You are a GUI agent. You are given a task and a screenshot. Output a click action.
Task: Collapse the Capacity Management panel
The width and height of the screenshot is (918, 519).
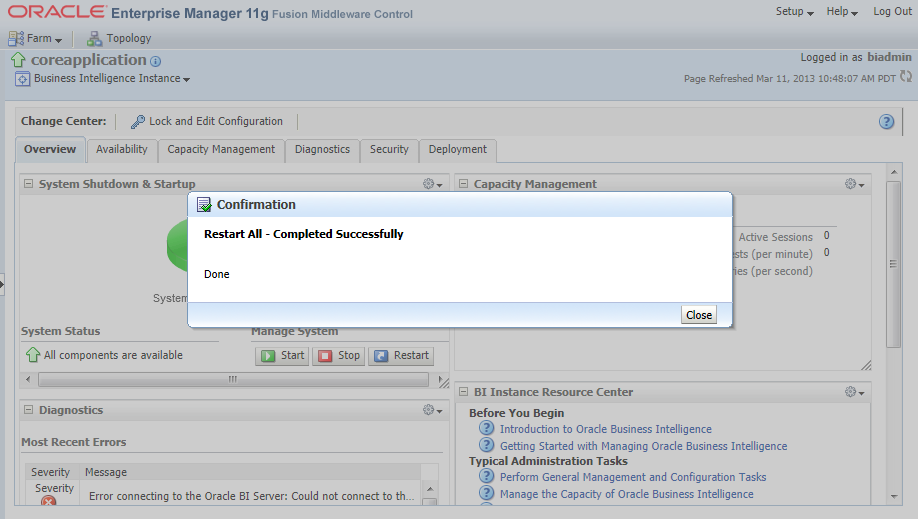(463, 184)
